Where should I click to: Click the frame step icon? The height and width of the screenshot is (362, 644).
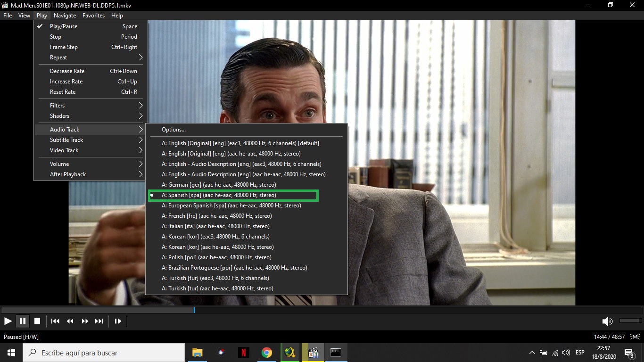click(x=118, y=321)
